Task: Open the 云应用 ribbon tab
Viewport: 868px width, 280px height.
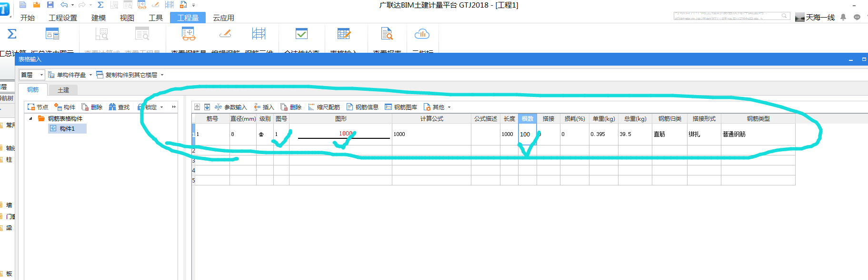Action: point(223,18)
